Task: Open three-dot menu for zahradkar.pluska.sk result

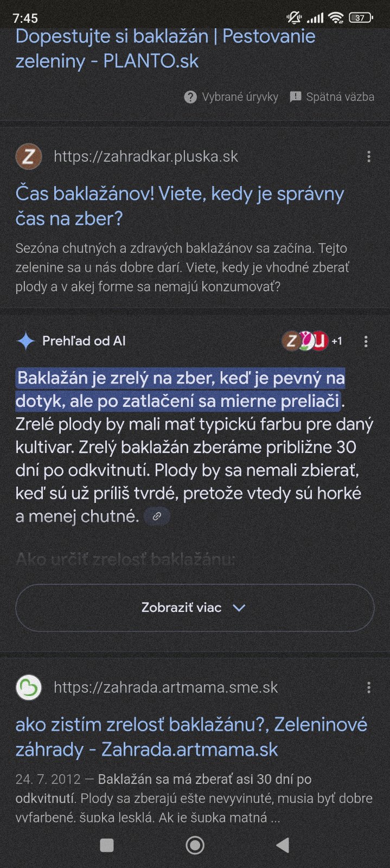Action: pyautogui.click(x=369, y=157)
